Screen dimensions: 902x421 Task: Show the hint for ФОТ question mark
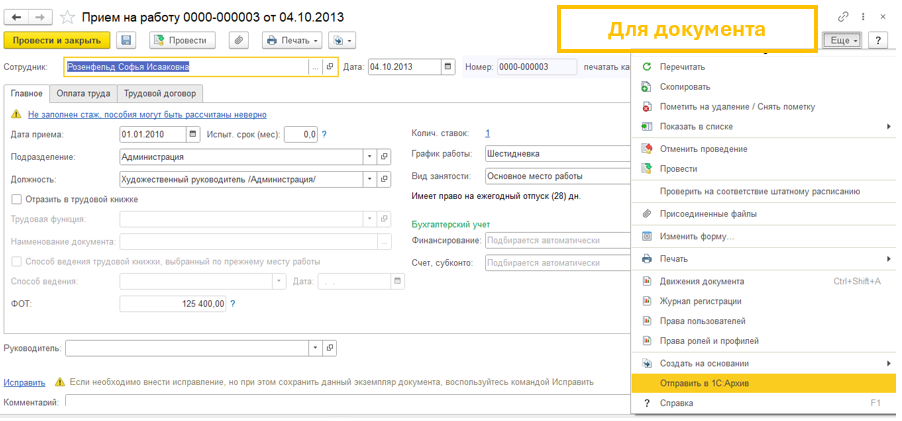[x=233, y=304]
